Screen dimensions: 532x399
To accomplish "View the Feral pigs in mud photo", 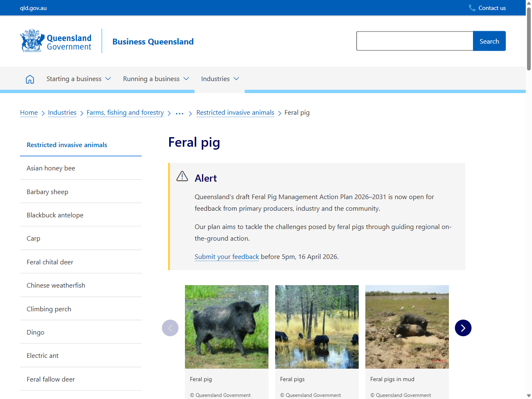I will coord(406,327).
